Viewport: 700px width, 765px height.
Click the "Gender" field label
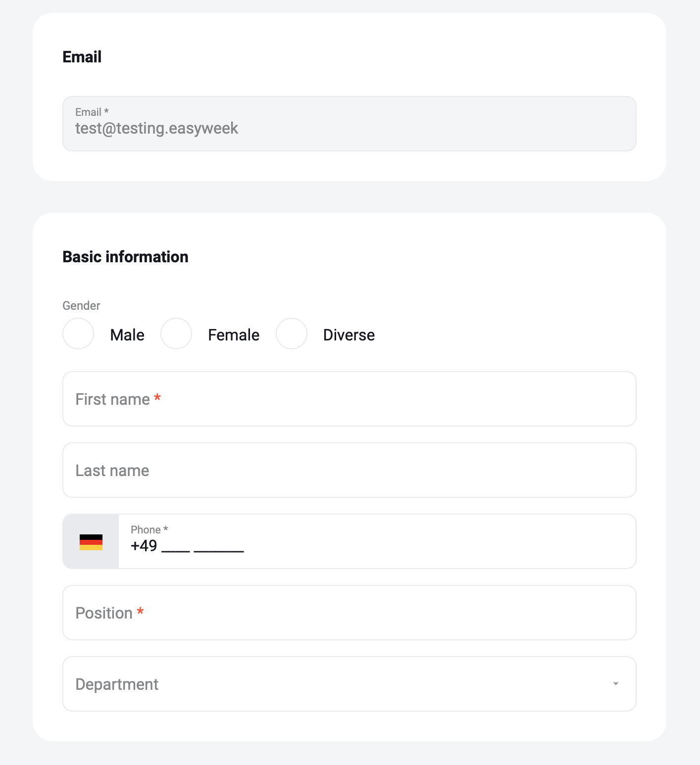81,306
